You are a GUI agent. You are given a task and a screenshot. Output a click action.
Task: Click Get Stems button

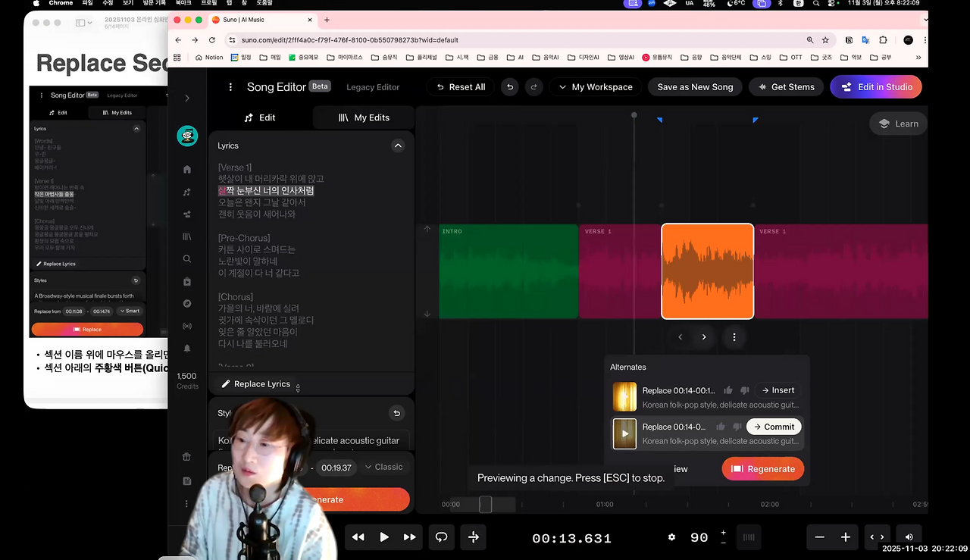(x=786, y=87)
